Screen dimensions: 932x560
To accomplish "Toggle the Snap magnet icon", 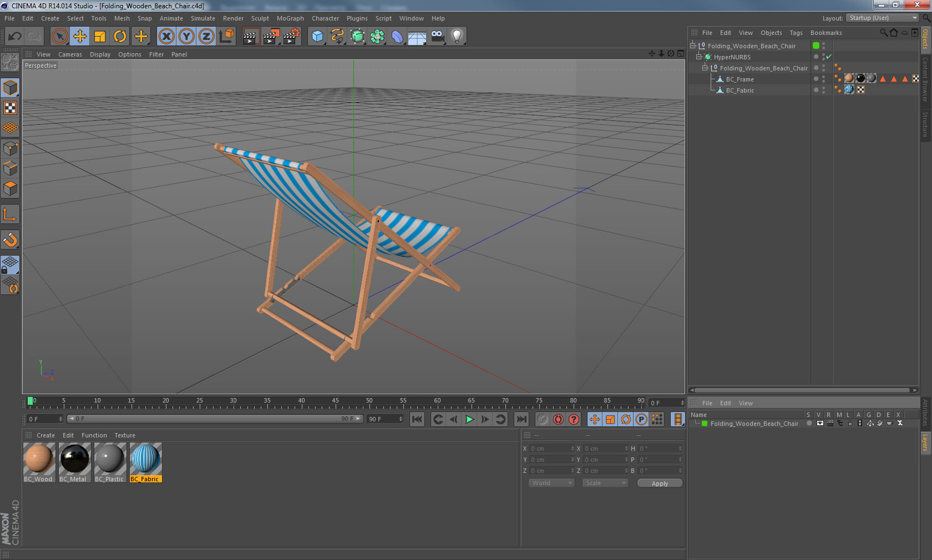I will (x=11, y=240).
